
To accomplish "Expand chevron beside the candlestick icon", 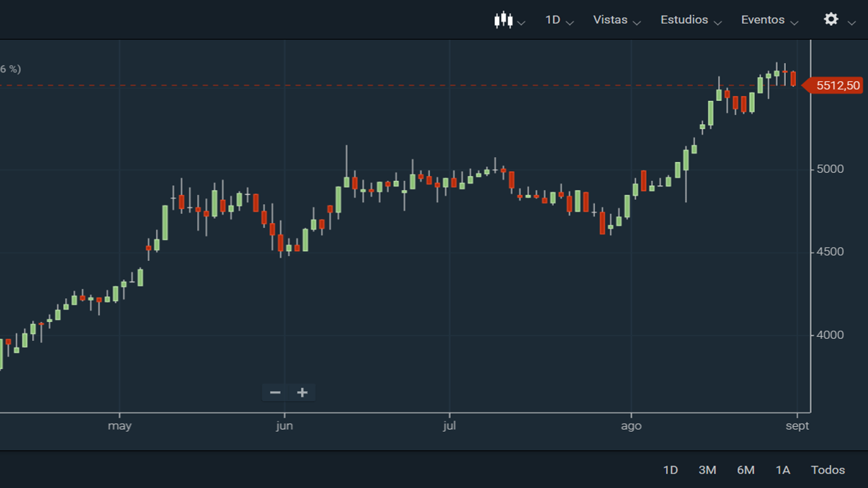I will point(521,23).
